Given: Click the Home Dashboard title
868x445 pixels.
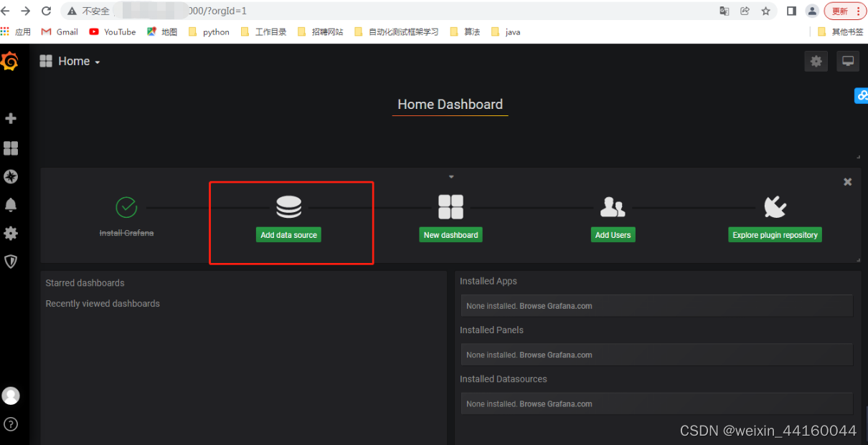Looking at the screenshot, I should coord(450,105).
